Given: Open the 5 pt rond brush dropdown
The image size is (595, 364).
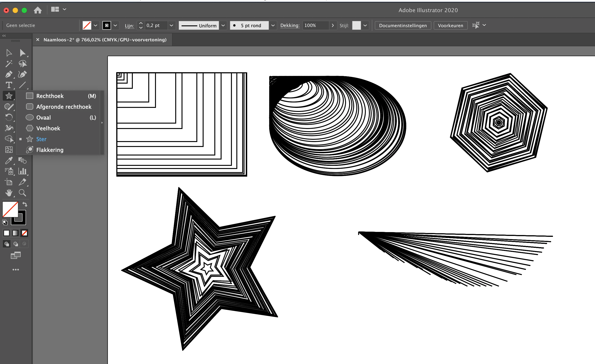Looking at the screenshot, I should tap(273, 25).
